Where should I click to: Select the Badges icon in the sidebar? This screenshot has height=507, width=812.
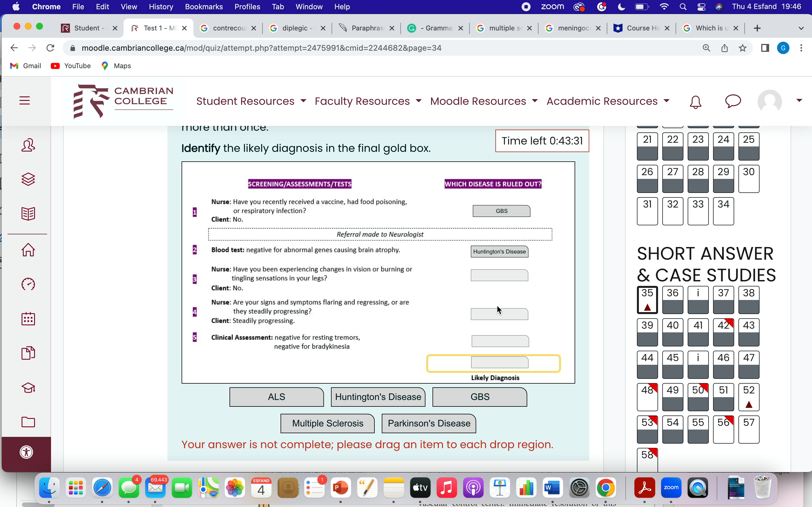pos(28,179)
